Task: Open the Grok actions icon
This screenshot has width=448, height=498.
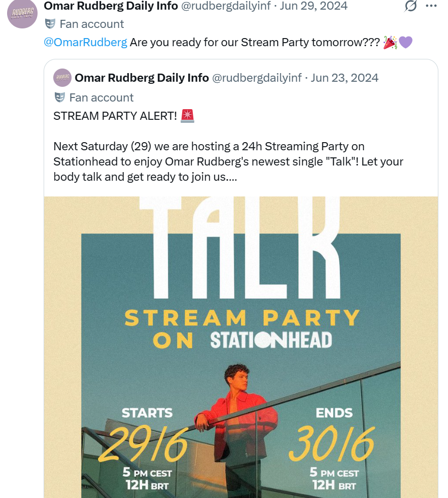Action: (x=410, y=6)
